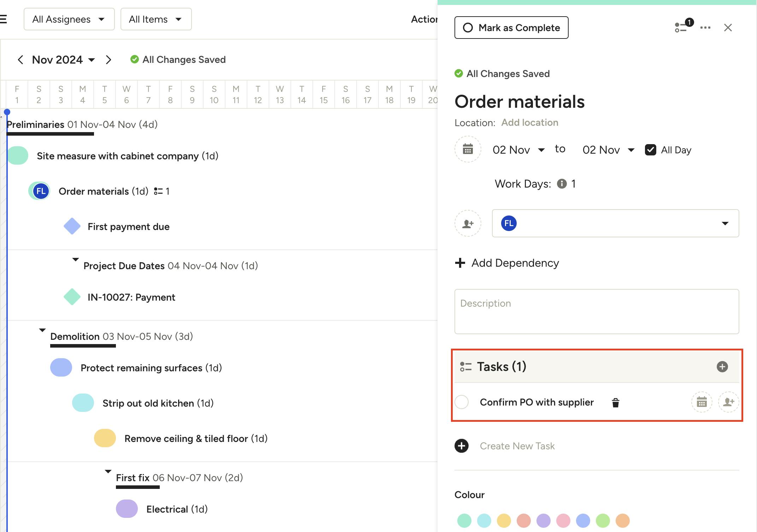Assign someone to Confirm PO task
The image size is (757, 532).
click(x=728, y=402)
